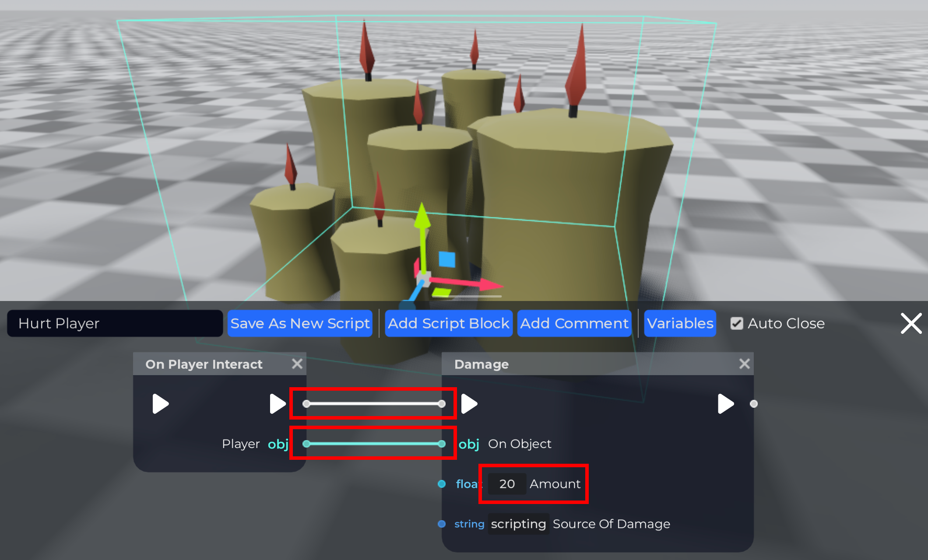Click Add Script Block button
Image resolution: width=928 pixels, height=560 pixels.
coord(448,323)
